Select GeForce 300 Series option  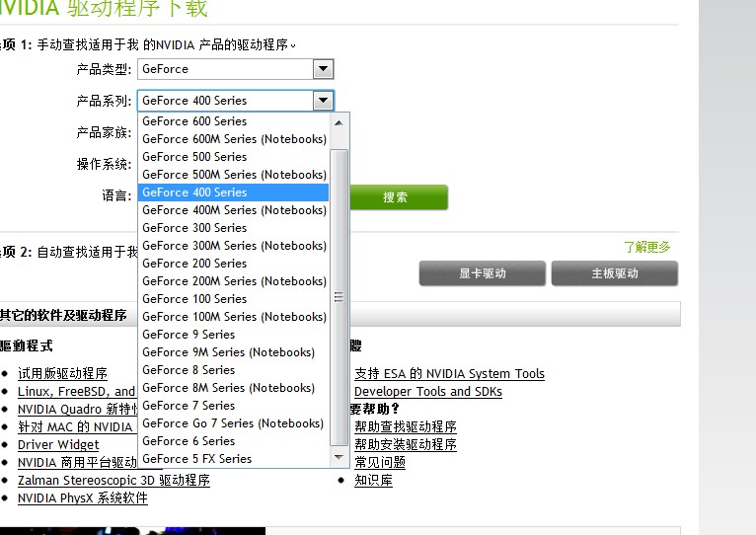(x=233, y=228)
